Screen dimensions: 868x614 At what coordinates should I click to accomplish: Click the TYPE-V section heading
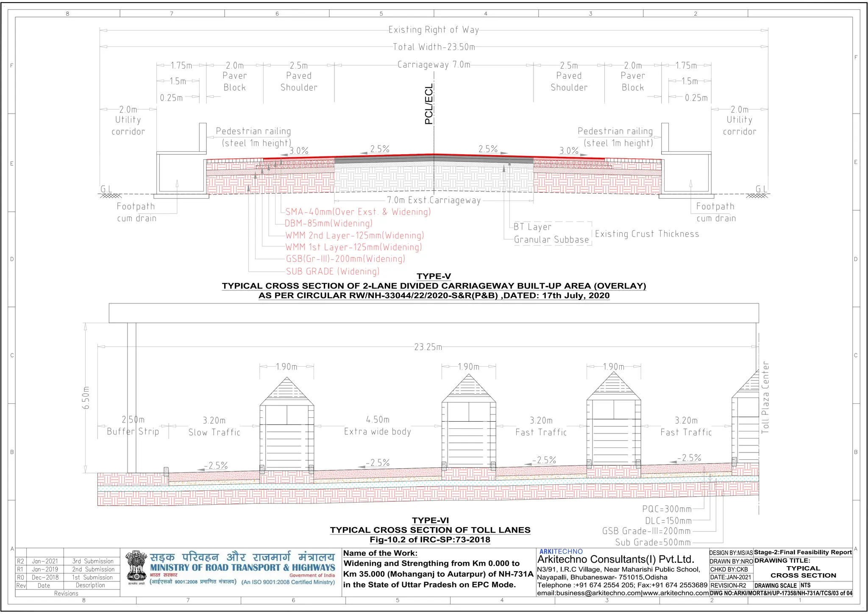[434, 276]
